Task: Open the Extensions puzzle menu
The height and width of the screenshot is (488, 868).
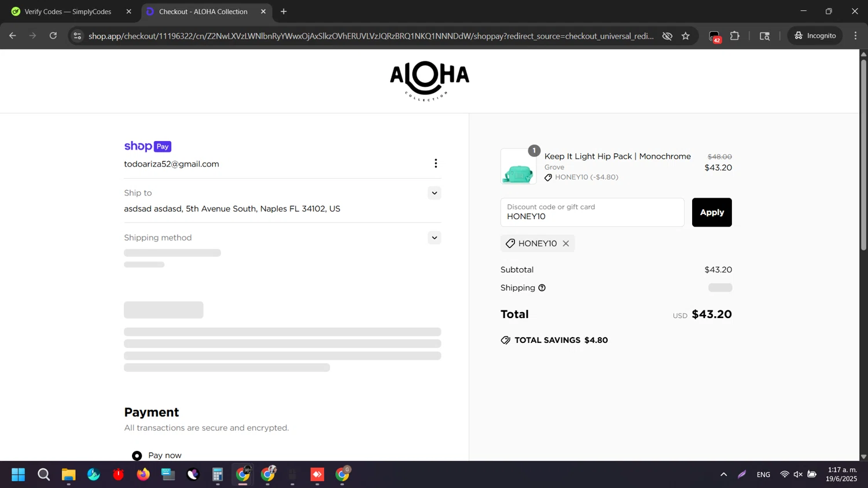Action: 735,36
